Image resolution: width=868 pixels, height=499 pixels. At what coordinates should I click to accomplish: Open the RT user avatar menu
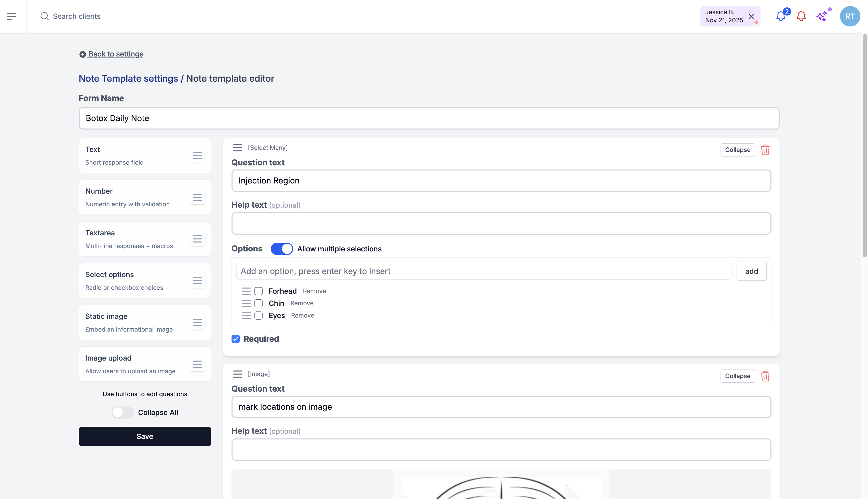point(849,16)
